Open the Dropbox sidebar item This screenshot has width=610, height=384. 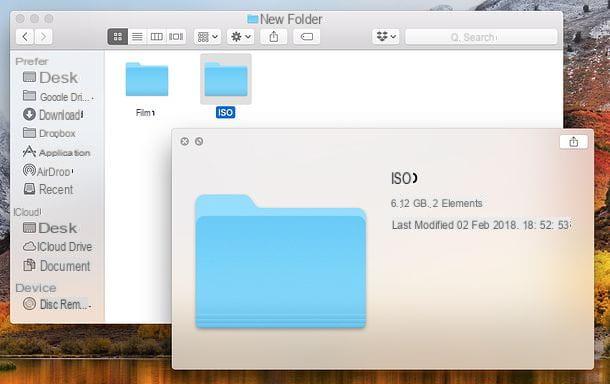(x=49, y=133)
